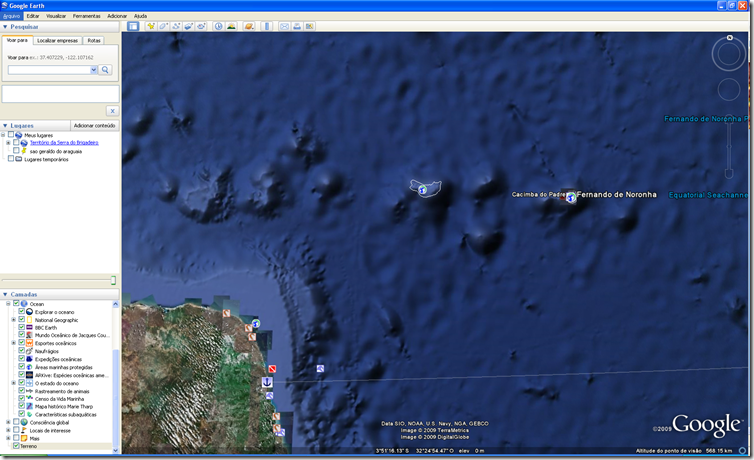Click the Adicionar conteúdo button
This screenshot has width=754, height=460.
[94, 125]
